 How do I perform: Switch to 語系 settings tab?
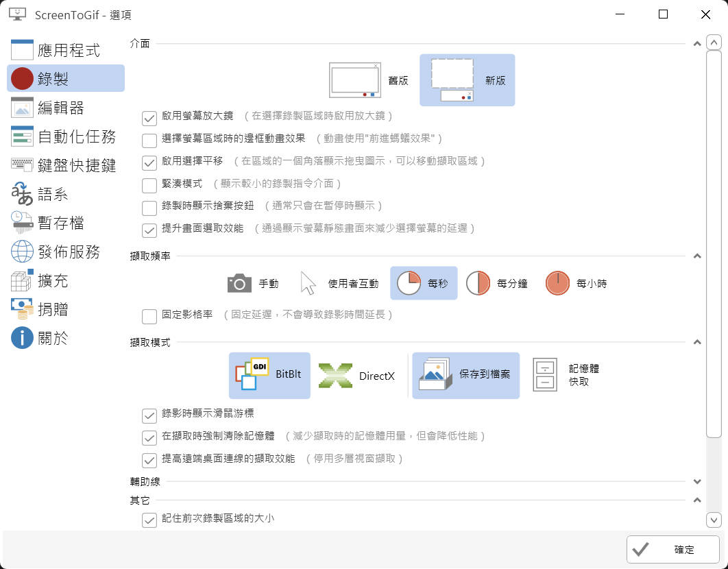(66, 194)
